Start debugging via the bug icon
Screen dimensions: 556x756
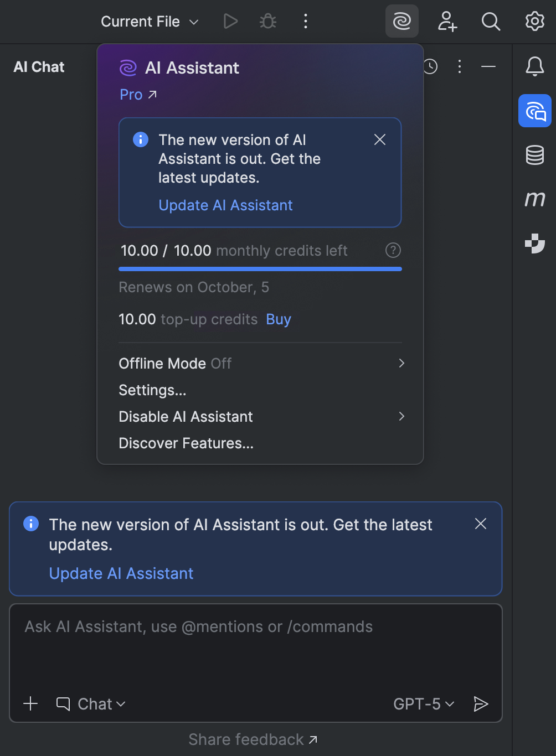267,22
